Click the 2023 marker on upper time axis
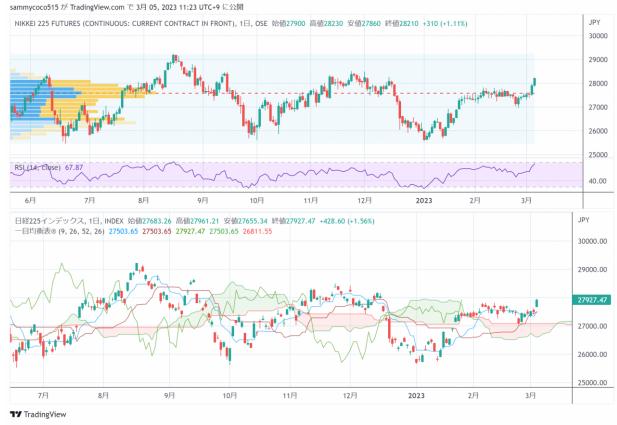Viewport: 617px width, 425px height. (x=424, y=199)
